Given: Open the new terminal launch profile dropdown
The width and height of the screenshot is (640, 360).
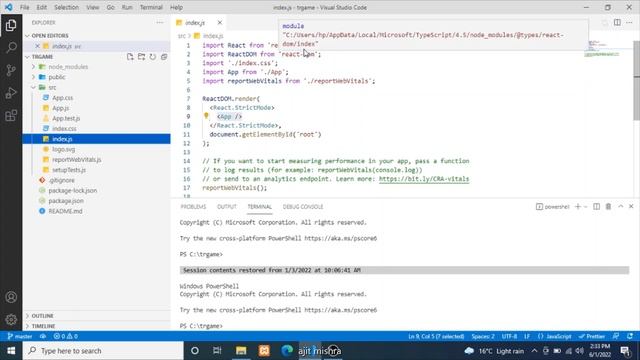Looking at the screenshot, I should click(585, 207).
